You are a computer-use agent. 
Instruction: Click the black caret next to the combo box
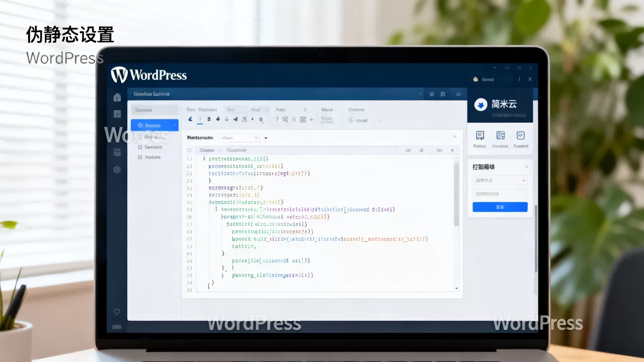[266, 138]
